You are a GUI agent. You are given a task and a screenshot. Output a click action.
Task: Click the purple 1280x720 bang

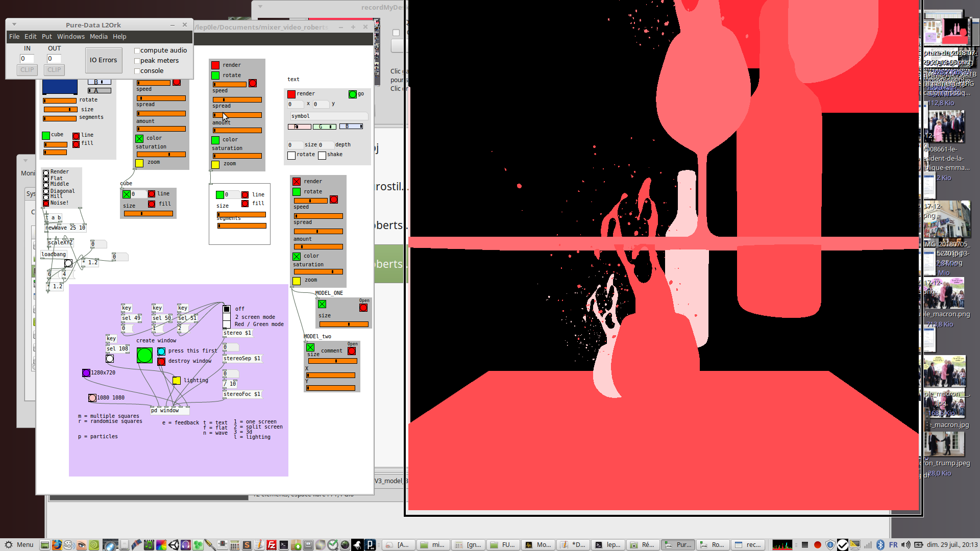point(86,373)
